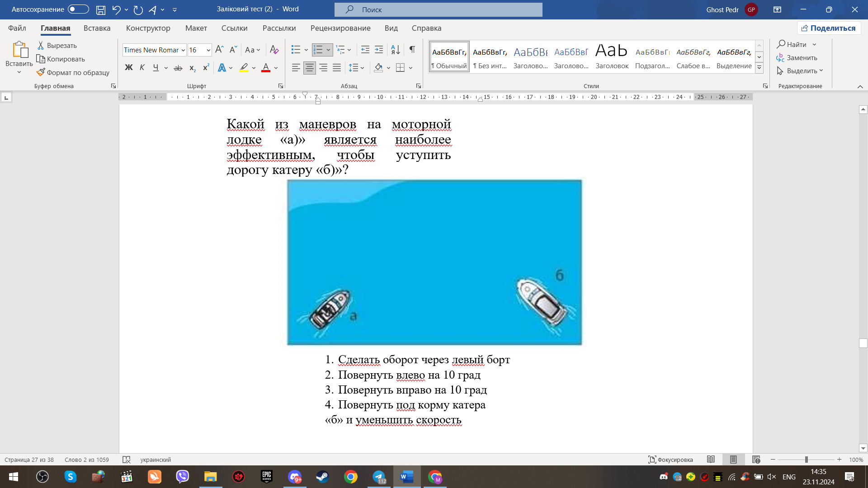Toggle Автосохранение switch
868x488 pixels.
click(x=78, y=9)
